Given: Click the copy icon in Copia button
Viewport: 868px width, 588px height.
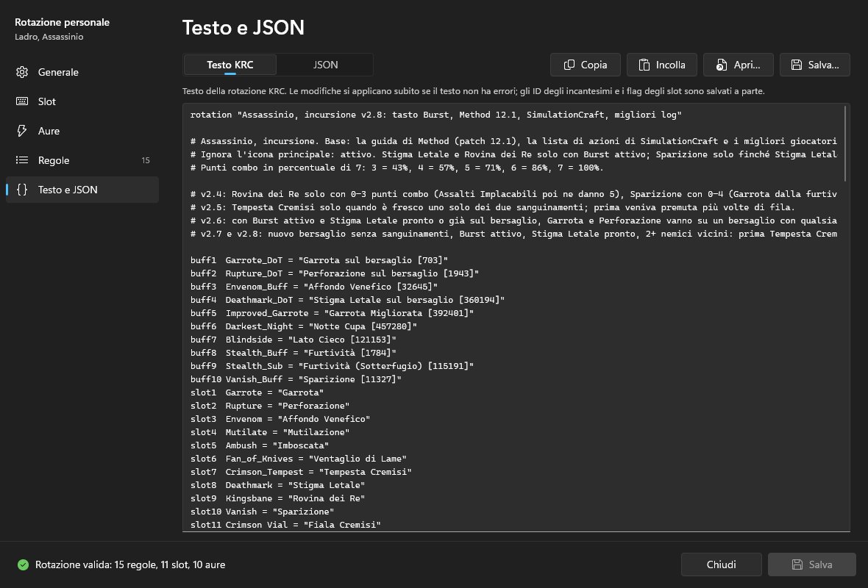Looking at the screenshot, I should click(x=569, y=65).
